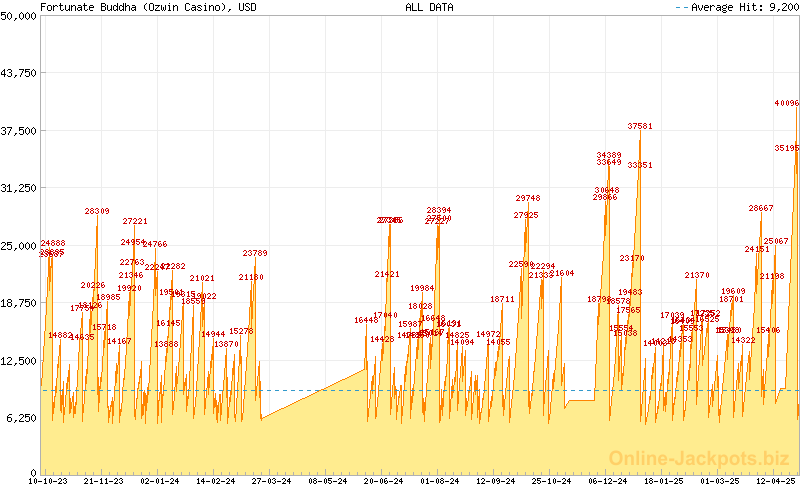Select the 08-05-24 x-axis date

click(328, 481)
